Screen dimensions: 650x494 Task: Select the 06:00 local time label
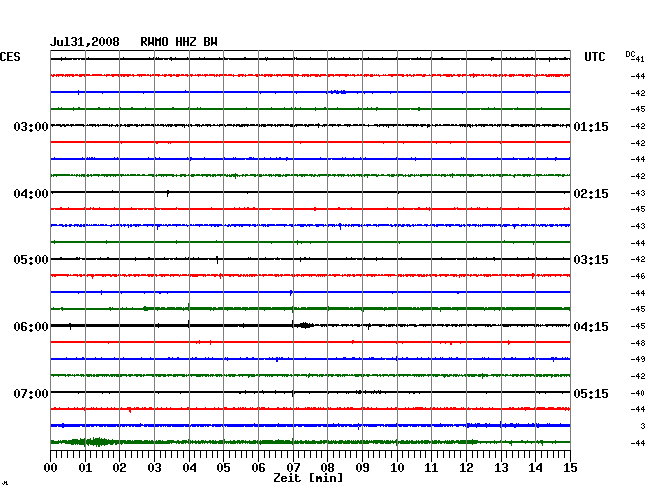tap(31, 327)
